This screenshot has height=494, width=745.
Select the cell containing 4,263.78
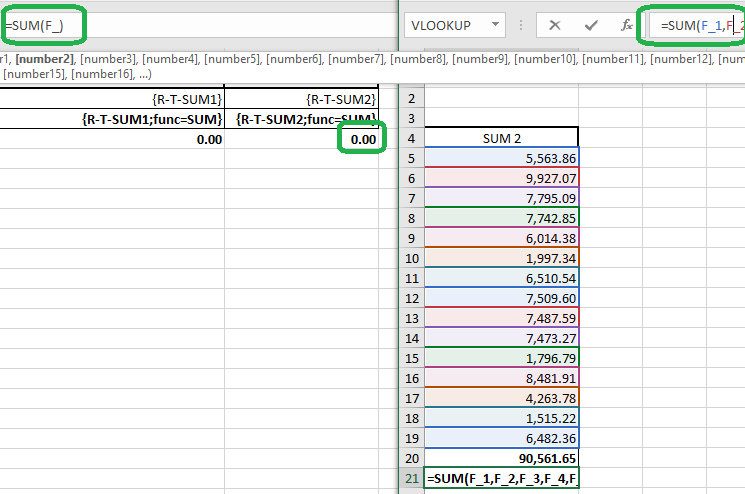(x=502, y=398)
